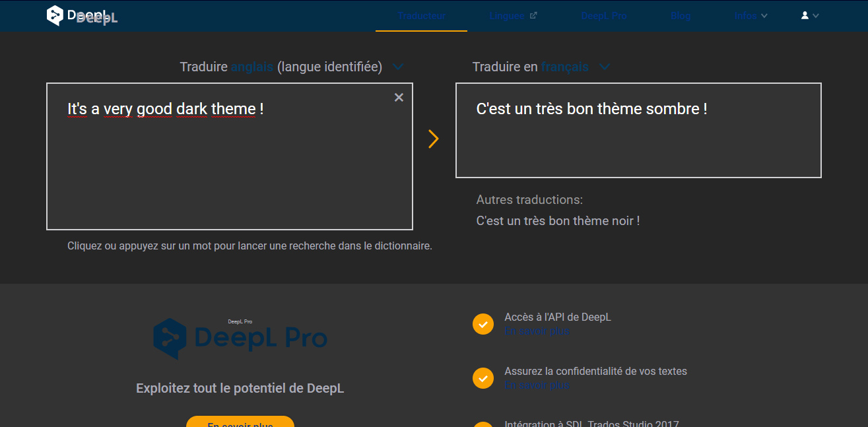Click checkmark icon beside text confidentiality

483,378
